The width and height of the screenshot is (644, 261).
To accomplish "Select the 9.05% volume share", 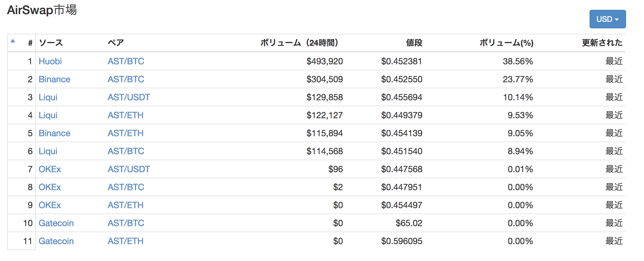I will [520, 133].
